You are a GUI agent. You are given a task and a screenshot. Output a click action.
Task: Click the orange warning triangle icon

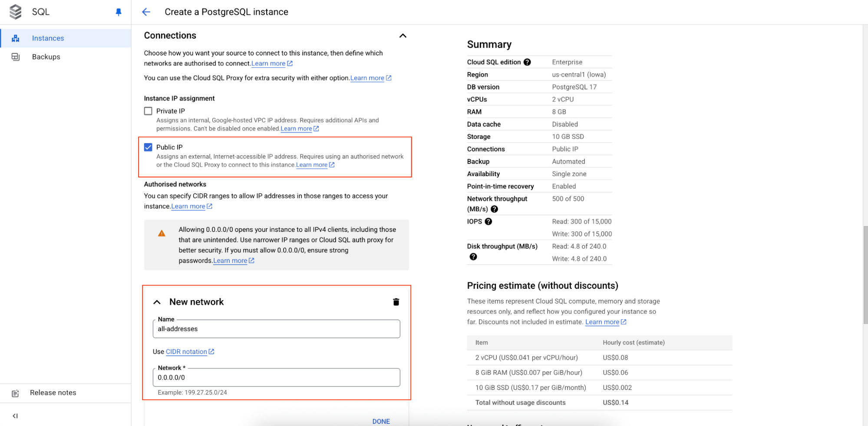162,233
